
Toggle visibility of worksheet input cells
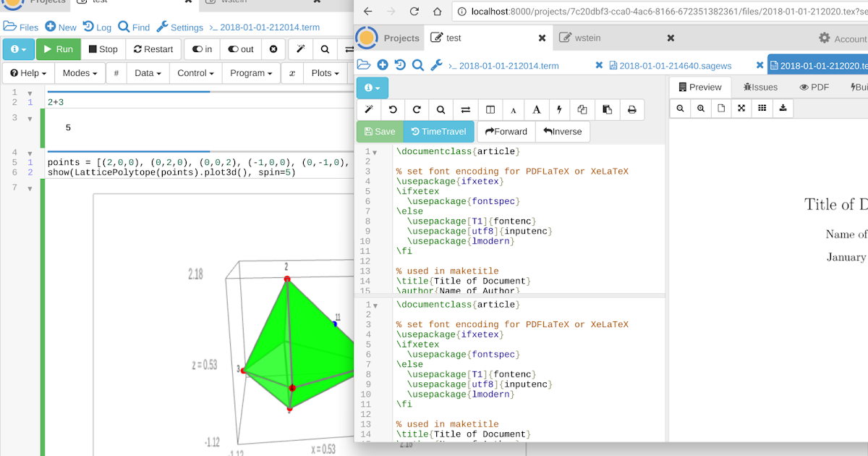click(201, 48)
